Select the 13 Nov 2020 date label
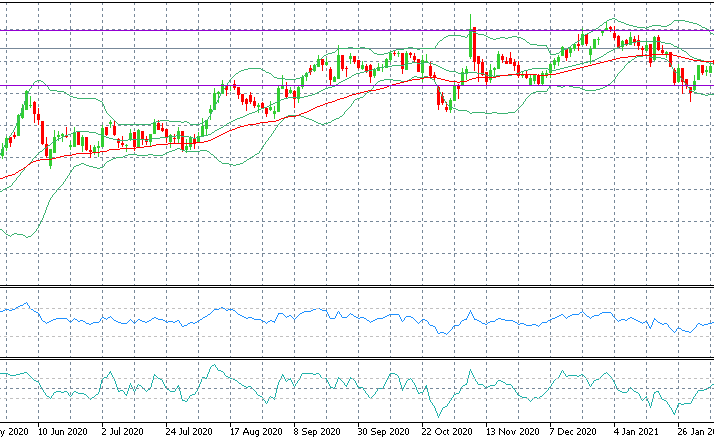This screenshot has width=714, height=443. [512, 432]
